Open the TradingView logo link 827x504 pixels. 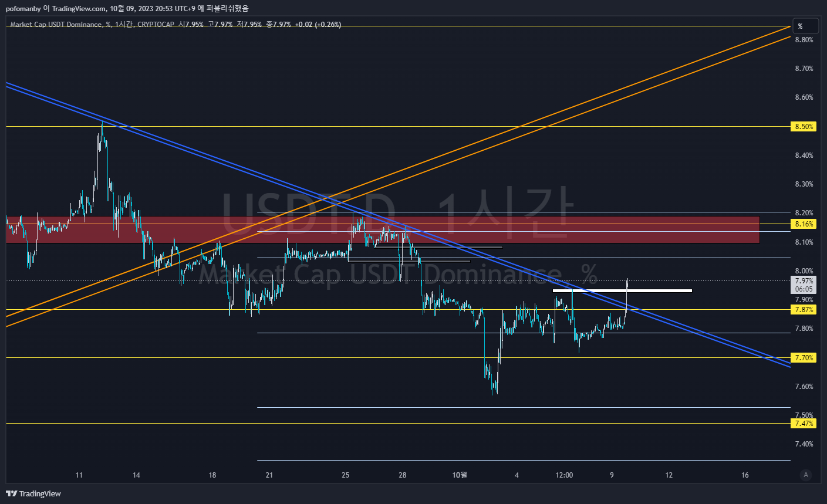pos(33,493)
